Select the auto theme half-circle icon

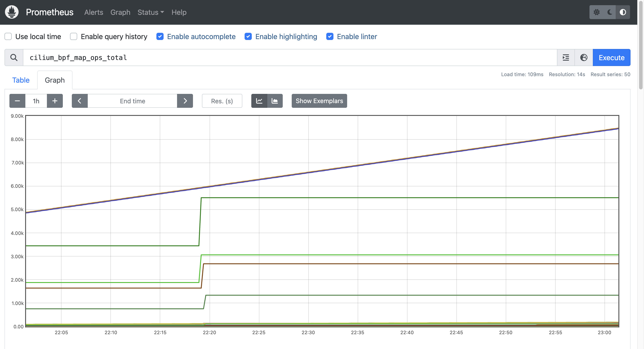[623, 12]
